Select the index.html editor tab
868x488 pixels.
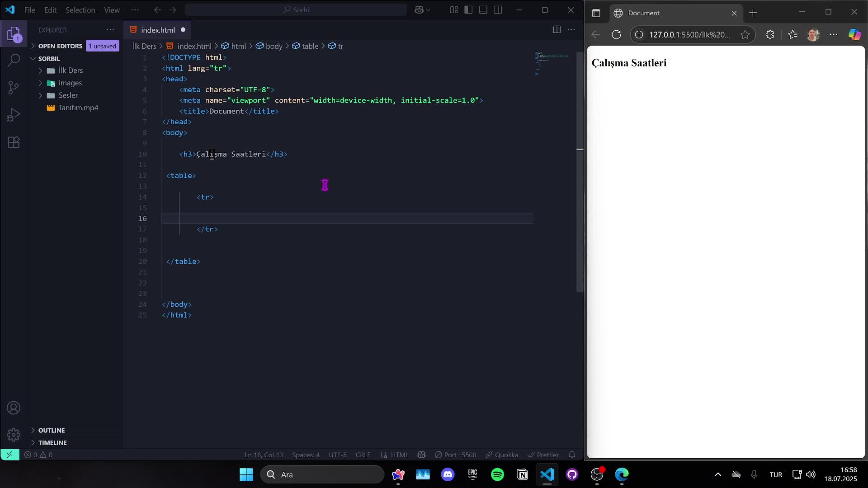157,30
